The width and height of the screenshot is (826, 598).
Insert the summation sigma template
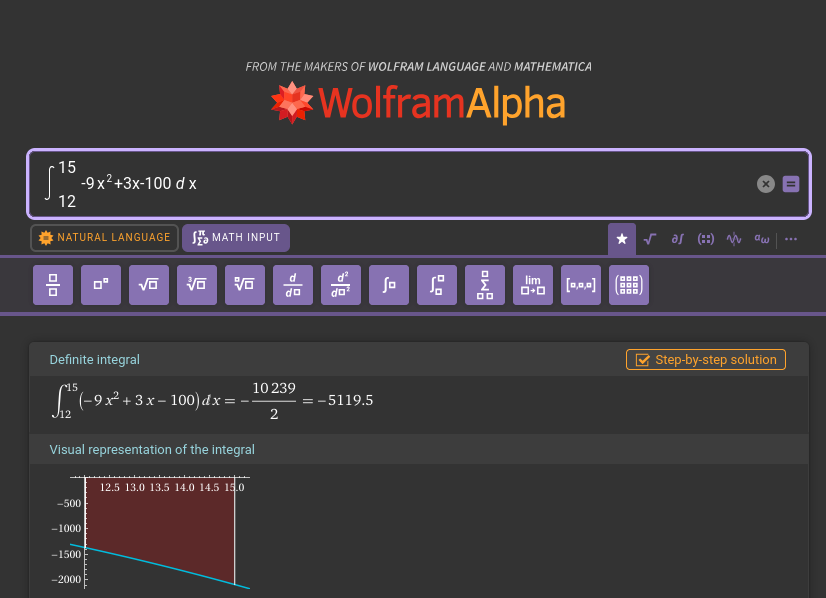[x=485, y=285]
